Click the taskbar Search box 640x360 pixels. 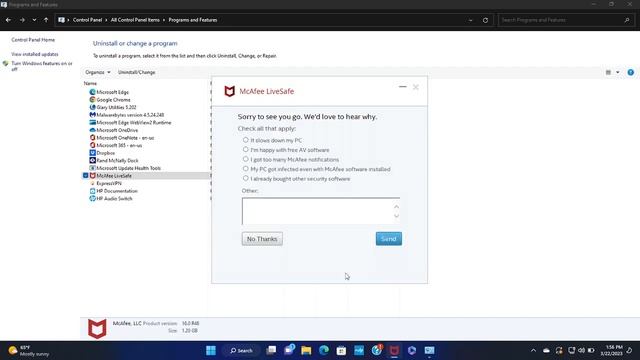click(241, 351)
